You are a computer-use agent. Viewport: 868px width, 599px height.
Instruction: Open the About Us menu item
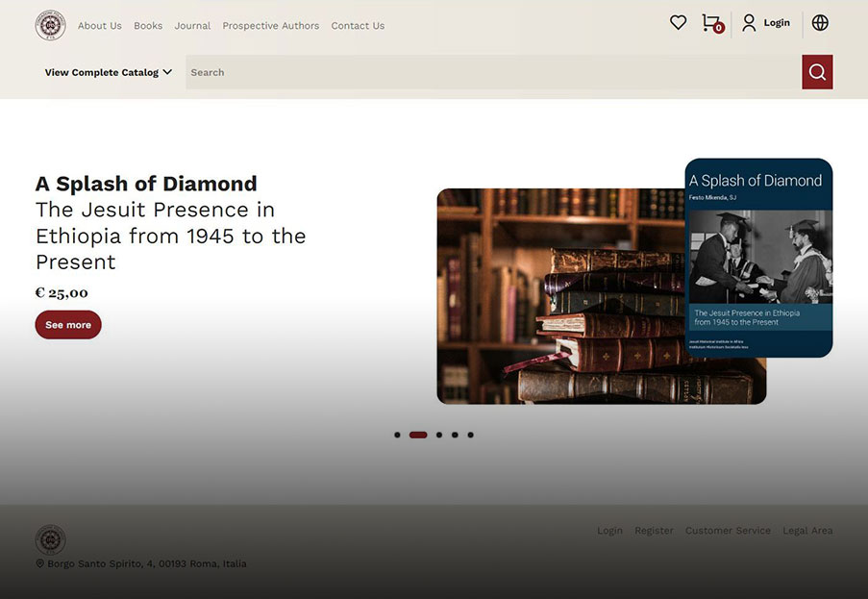pyautogui.click(x=100, y=25)
